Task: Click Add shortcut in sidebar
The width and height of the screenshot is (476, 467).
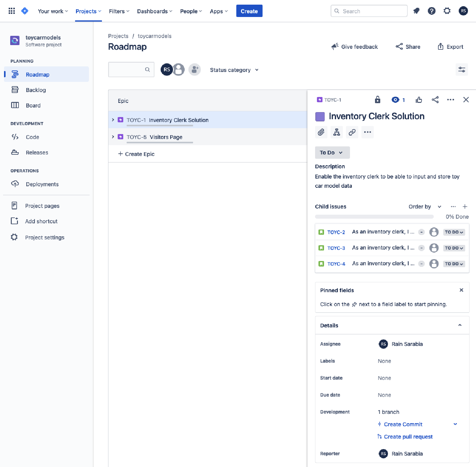Action: pos(46,221)
